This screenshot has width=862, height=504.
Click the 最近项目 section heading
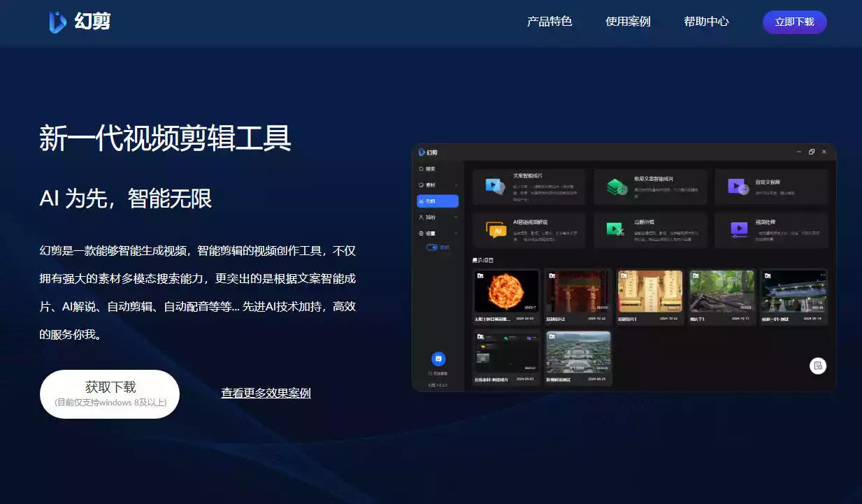point(483,260)
